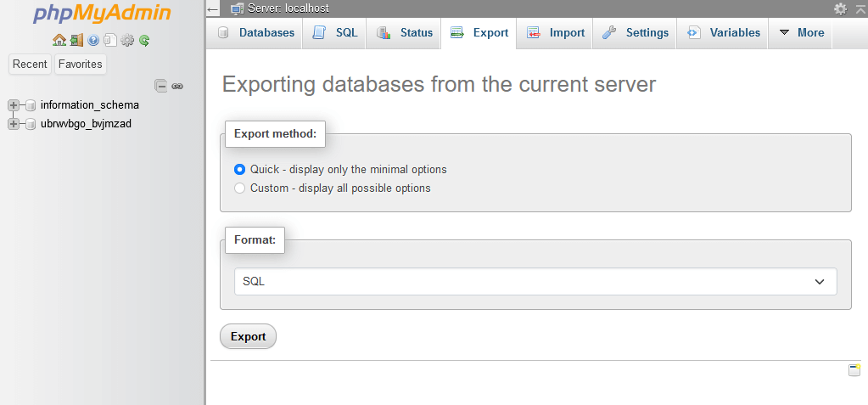Open the More tab menu

800,32
